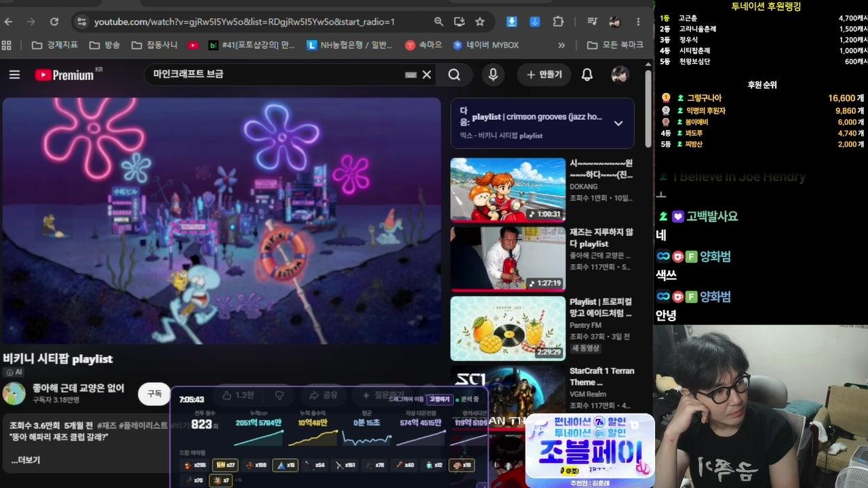Click the 조블페이 promotion banner
Image resolution: width=868 pixels, height=488 pixels.
click(x=590, y=451)
